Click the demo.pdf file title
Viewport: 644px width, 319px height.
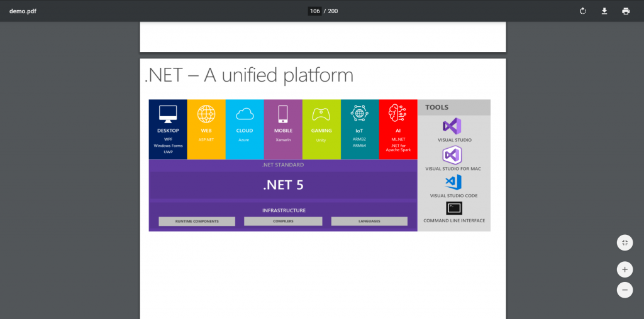click(23, 11)
